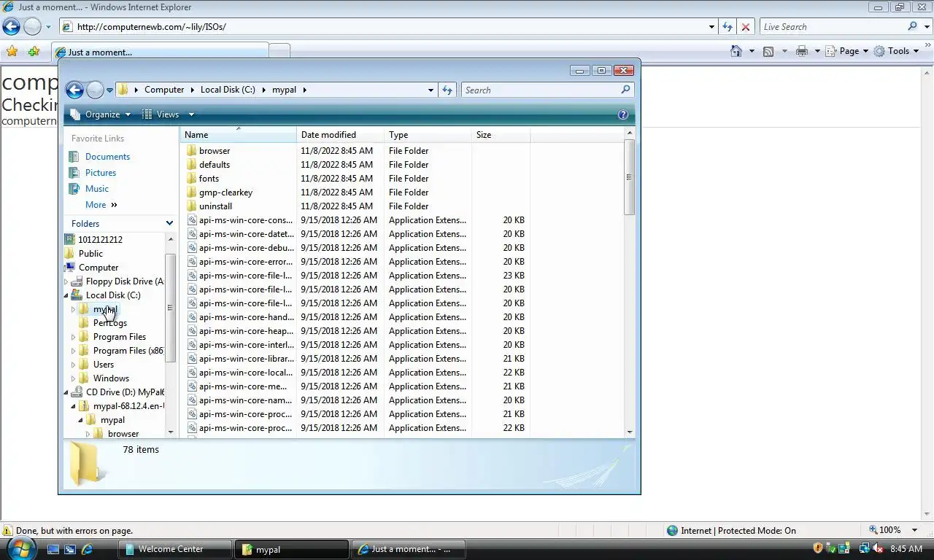Click Add to Favorites star-plus icon
The width and height of the screenshot is (934, 560).
click(34, 52)
